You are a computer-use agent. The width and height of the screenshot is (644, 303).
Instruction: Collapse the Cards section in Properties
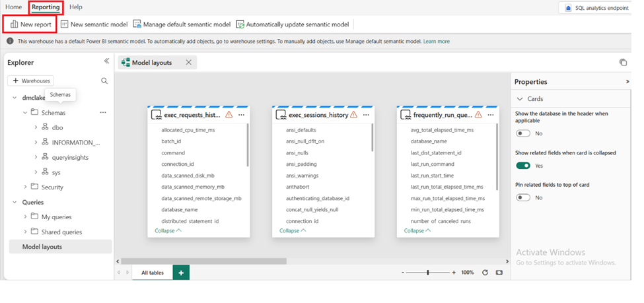(520, 99)
